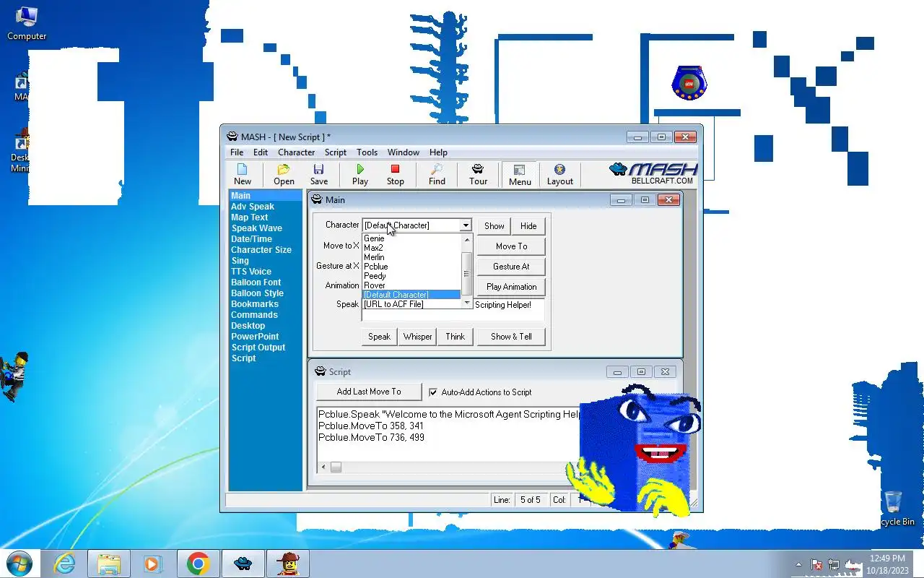
Task: Open a script with the Open icon
Action: 284,174
